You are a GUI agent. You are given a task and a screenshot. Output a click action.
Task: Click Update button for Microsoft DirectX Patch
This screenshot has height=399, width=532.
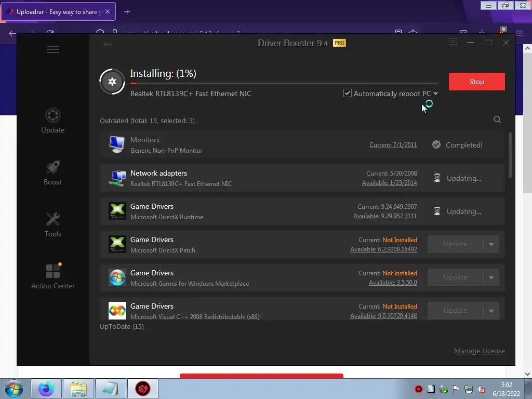[x=455, y=244]
